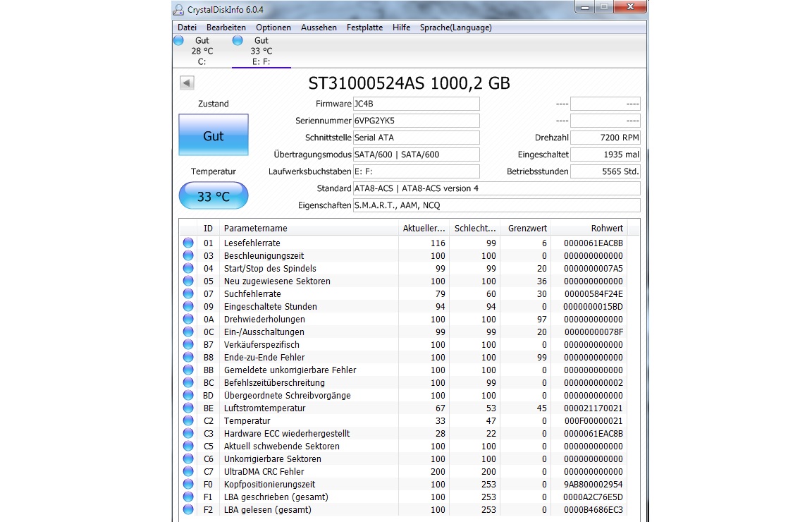The width and height of the screenshot is (812, 522).
Task: Open the Festplatte menu
Action: click(x=364, y=28)
